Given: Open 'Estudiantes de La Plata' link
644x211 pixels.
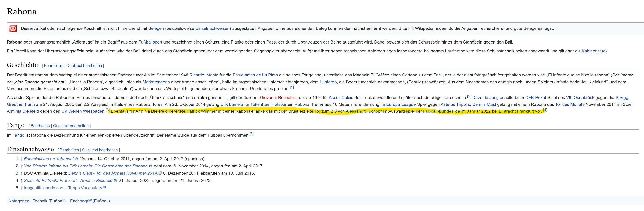Looking at the screenshot, I should tap(255, 75).
